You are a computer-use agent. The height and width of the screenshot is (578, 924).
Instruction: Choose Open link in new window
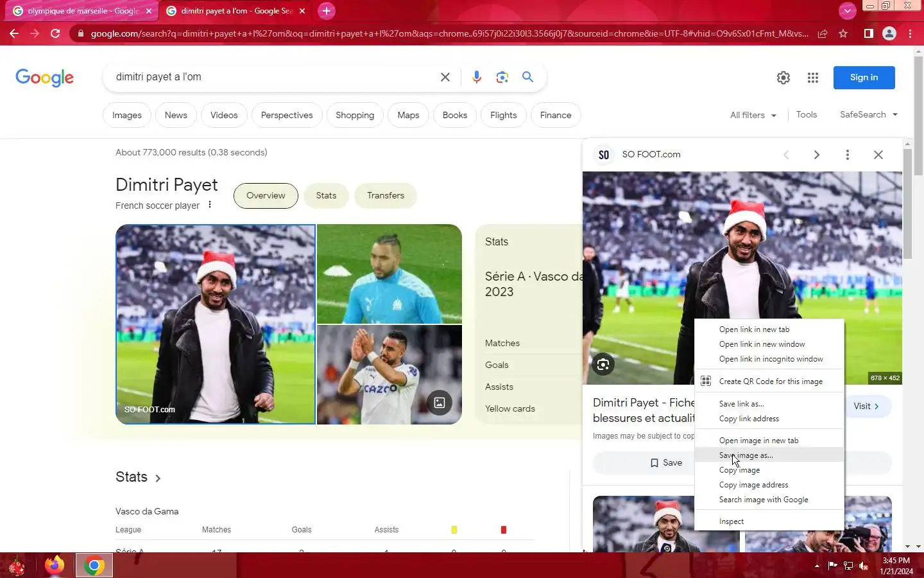click(x=769, y=344)
